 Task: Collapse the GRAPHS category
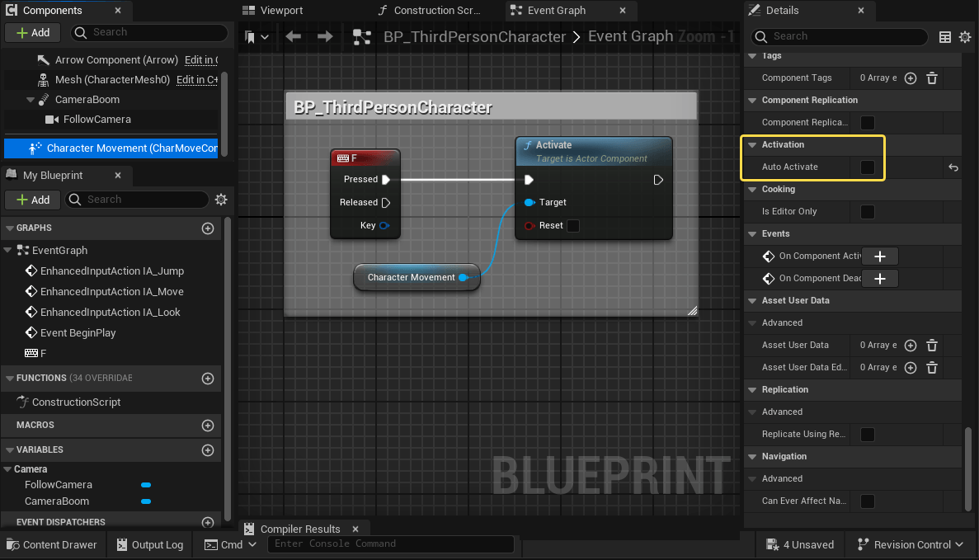10,228
